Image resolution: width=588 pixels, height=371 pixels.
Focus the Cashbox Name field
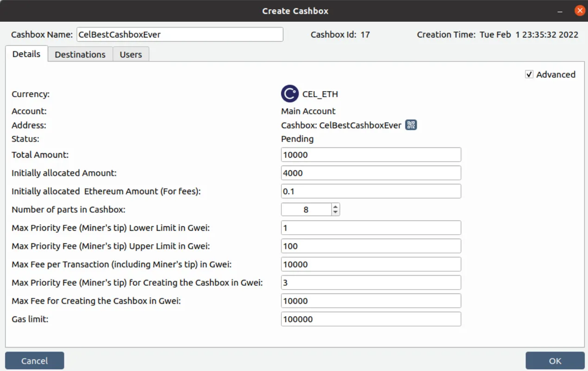(180, 34)
